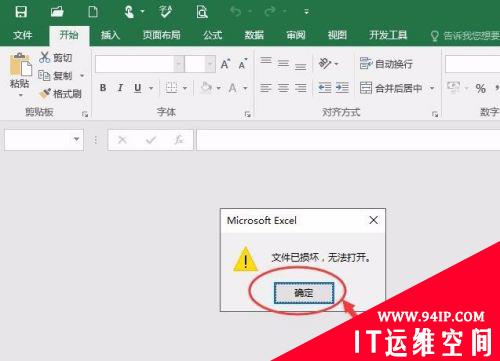Click the New blank document icon

tap(93, 12)
